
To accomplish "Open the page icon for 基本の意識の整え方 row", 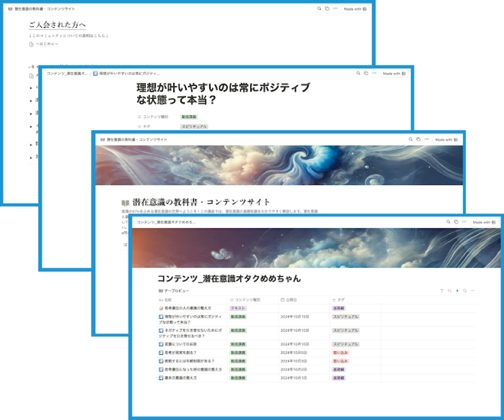I will click(x=161, y=378).
